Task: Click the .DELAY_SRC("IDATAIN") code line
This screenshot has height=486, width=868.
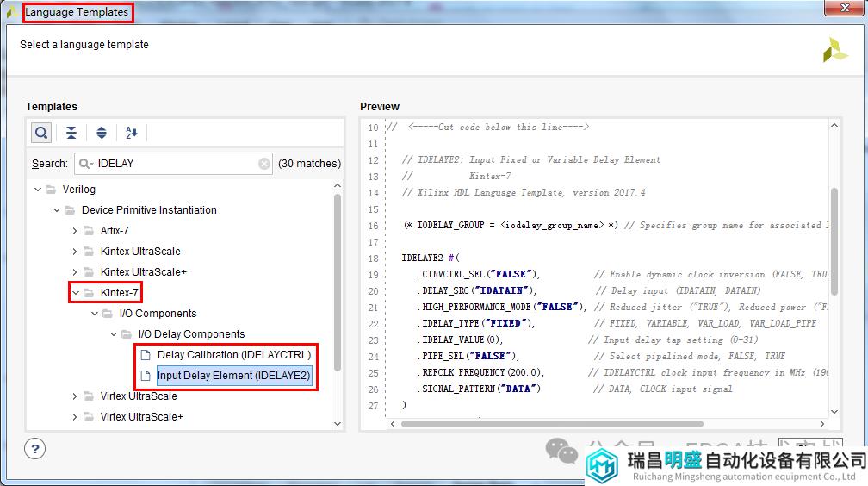Action: pyautogui.click(x=477, y=290)
